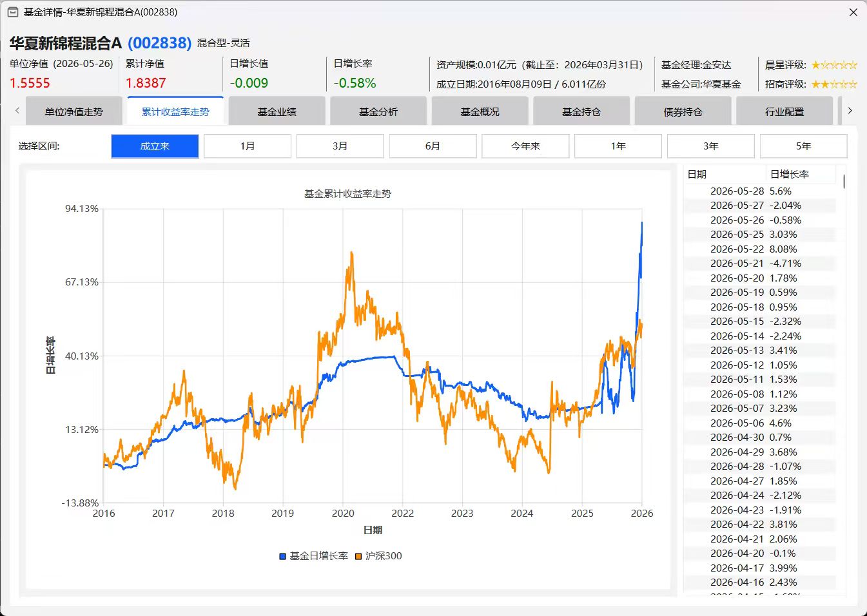The height and width of the screenshot is (616, 867).
Task: Click fund manager 基金经理:金安达
Action: pyautogui.click(x=696, y=65)
